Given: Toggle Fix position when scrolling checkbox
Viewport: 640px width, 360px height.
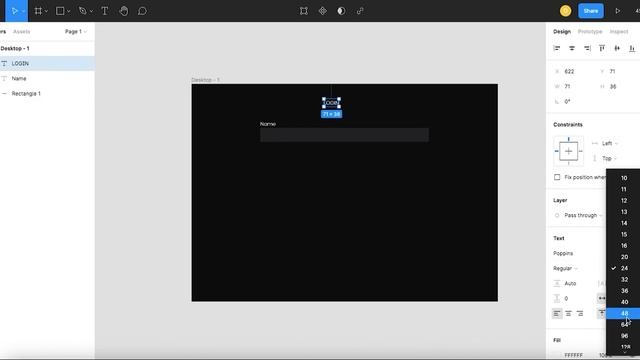Looking at the screenshot, I should [557, 177].
